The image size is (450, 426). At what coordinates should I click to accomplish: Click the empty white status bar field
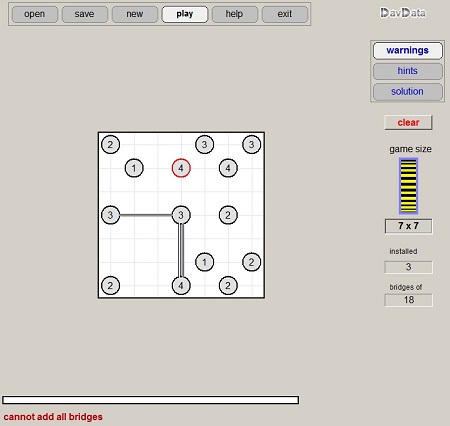150,400
